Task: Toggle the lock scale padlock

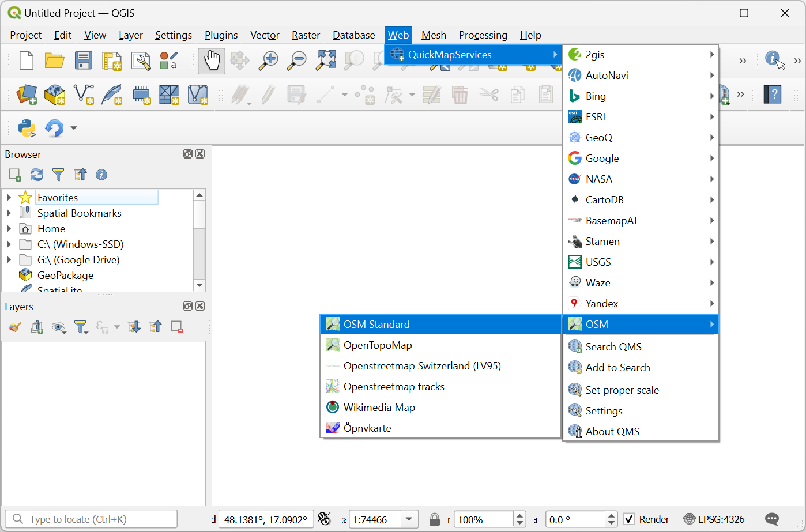Action: point(435,519)
